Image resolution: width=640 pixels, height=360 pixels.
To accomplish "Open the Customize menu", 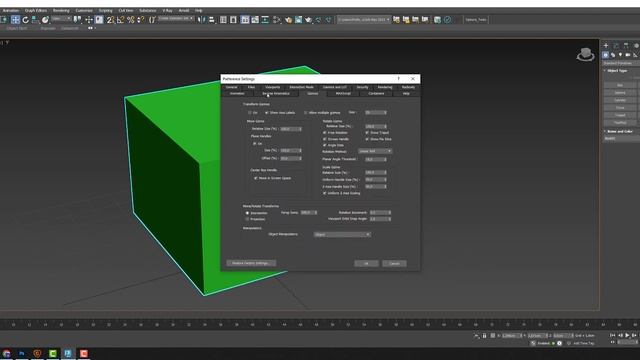I will pos(84,11).
